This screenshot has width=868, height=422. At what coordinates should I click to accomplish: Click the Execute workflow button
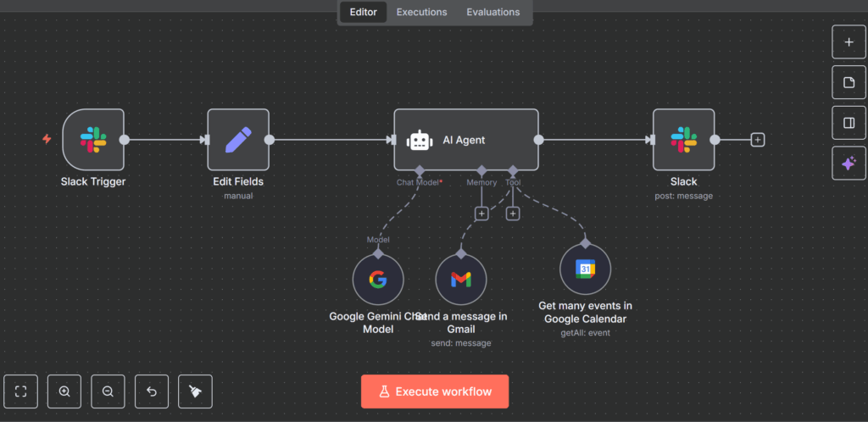tap(435, 391)
